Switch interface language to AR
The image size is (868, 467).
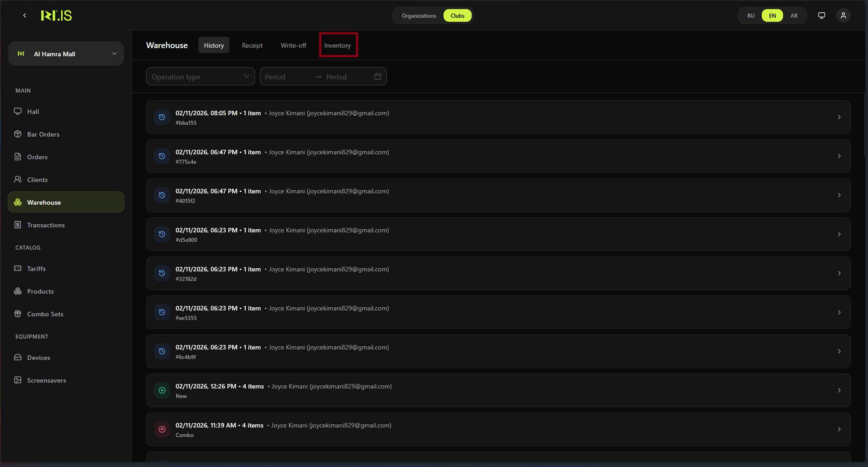pos(794,15)
